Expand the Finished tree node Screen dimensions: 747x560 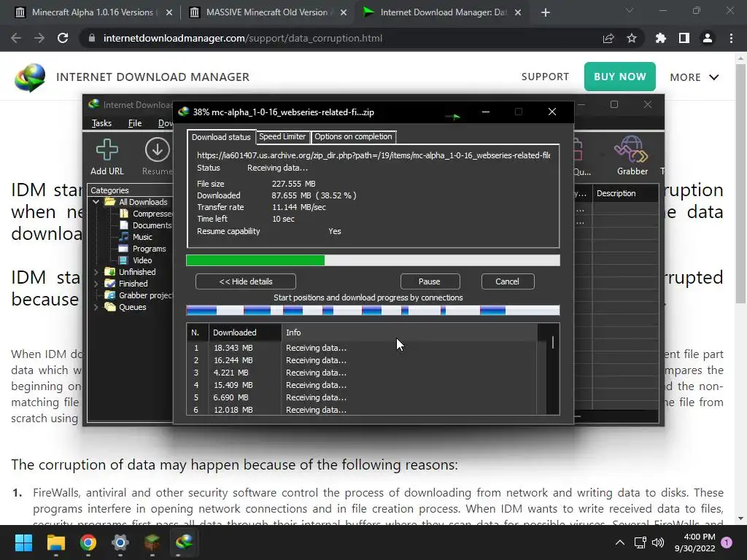(x=96, y=284)
